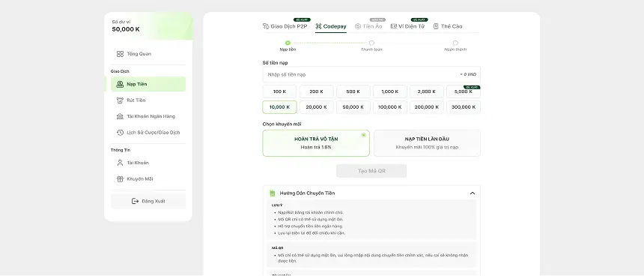The image size is (644, 276).
Task: Choose the 100 K amount
Action: click(279, 91)
